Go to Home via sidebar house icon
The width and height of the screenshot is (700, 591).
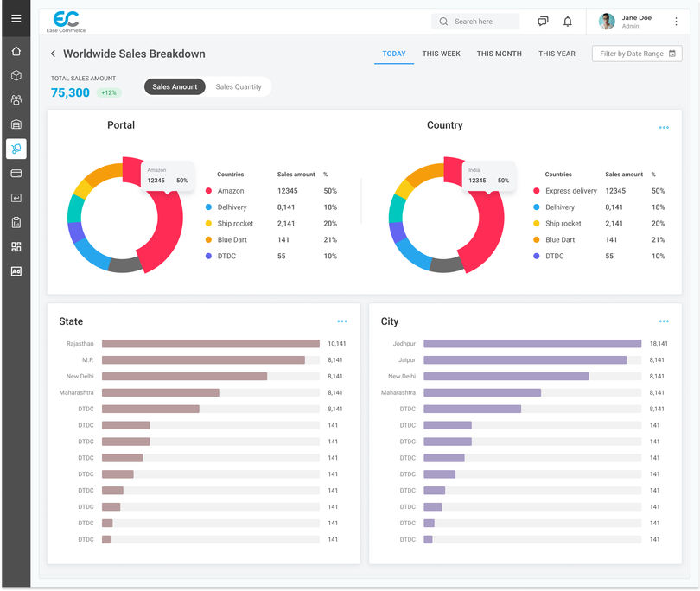pos(16,51)
